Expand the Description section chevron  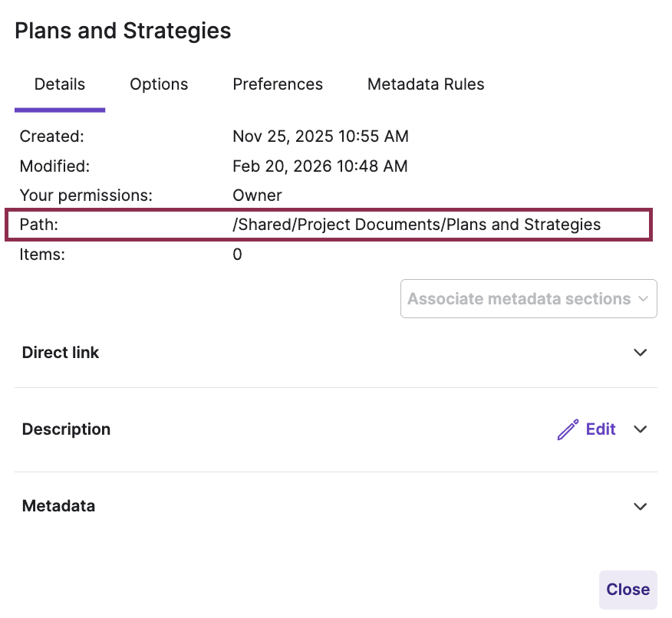(641, 429)
